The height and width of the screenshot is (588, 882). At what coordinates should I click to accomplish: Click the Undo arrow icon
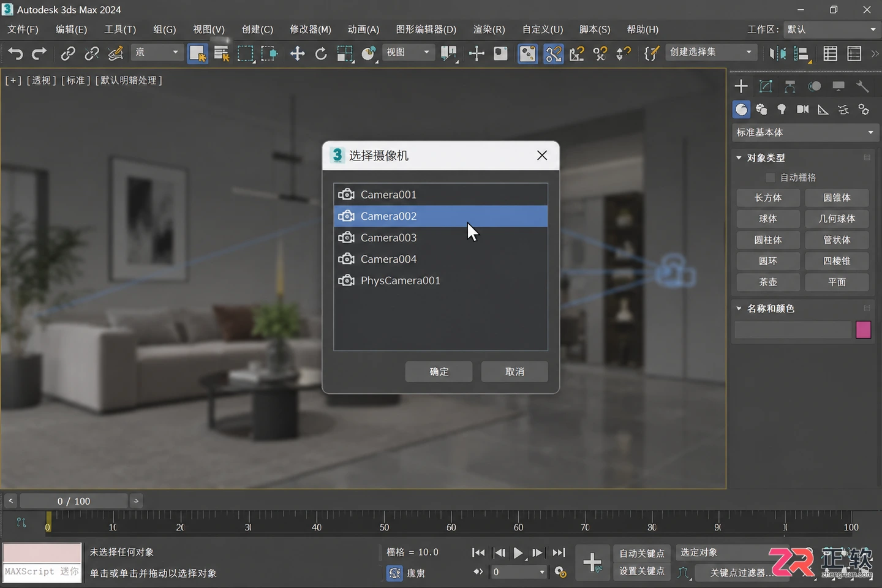[16, 54]
